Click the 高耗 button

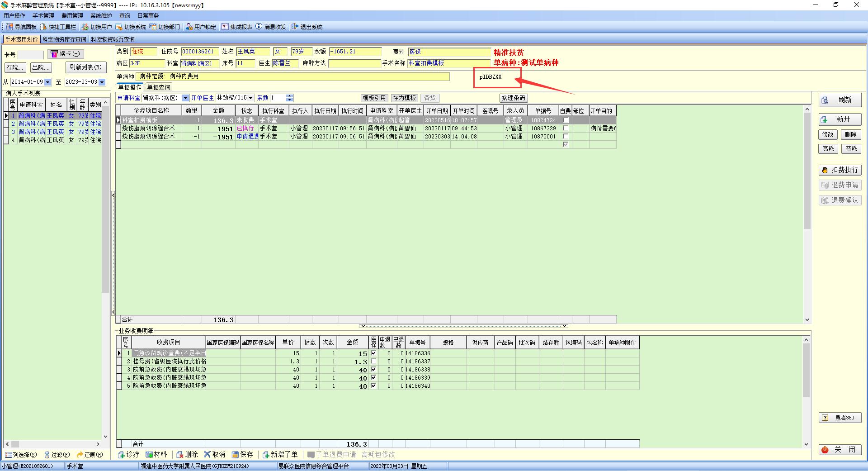(x=828, y=149)
